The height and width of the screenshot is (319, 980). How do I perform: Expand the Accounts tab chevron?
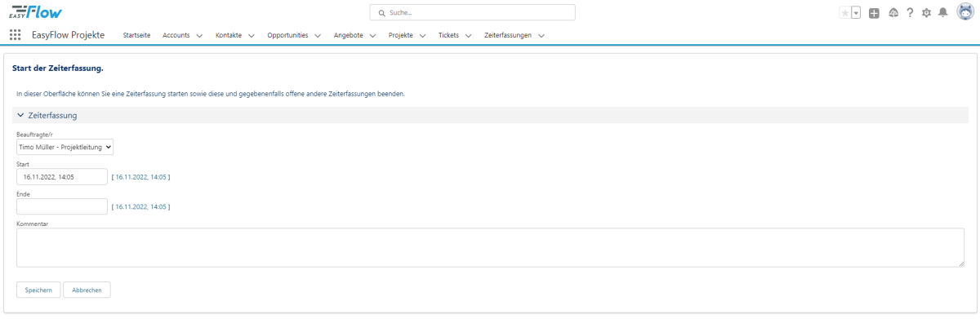tap(199, 36)
